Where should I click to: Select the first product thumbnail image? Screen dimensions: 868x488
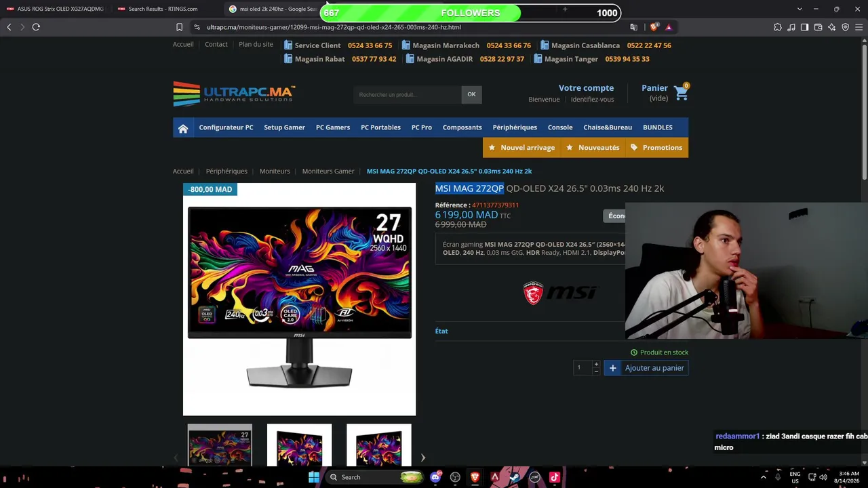click(220, 445)
